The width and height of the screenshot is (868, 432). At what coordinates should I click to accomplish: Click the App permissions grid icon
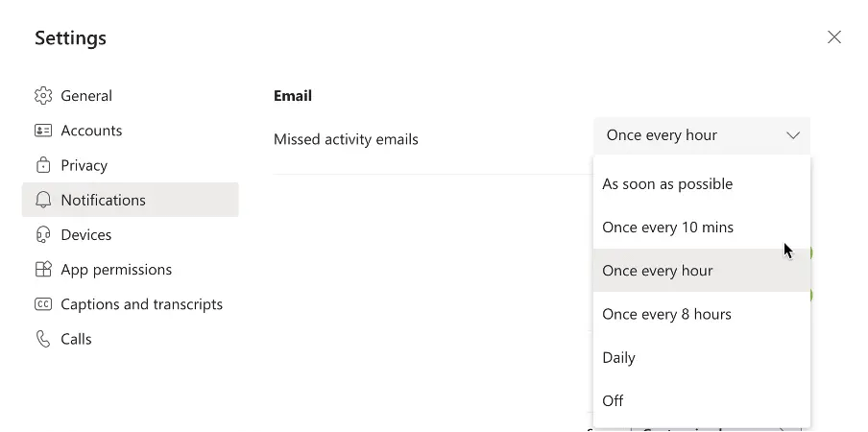(x=42, y=270)
